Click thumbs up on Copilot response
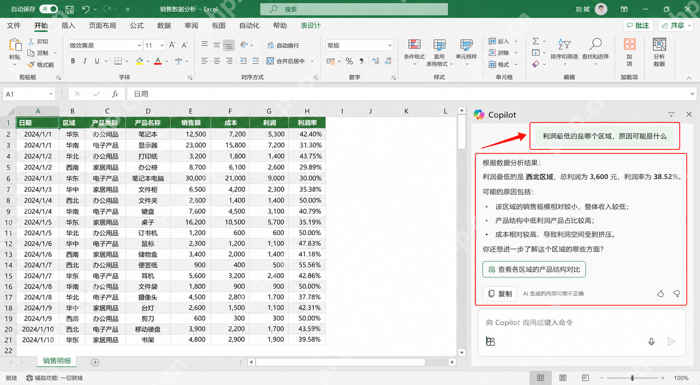700x385 pixels. (x=660, y=293)
